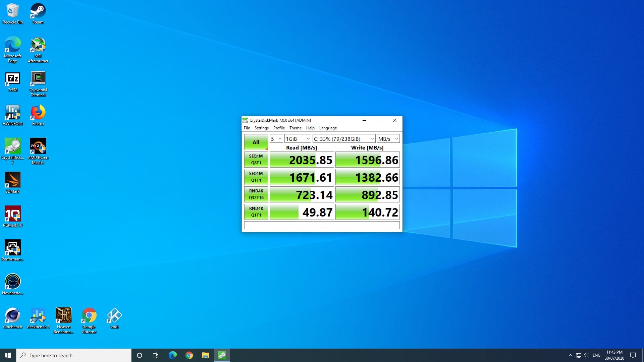Open the Help menu

[x=310, y=128]
